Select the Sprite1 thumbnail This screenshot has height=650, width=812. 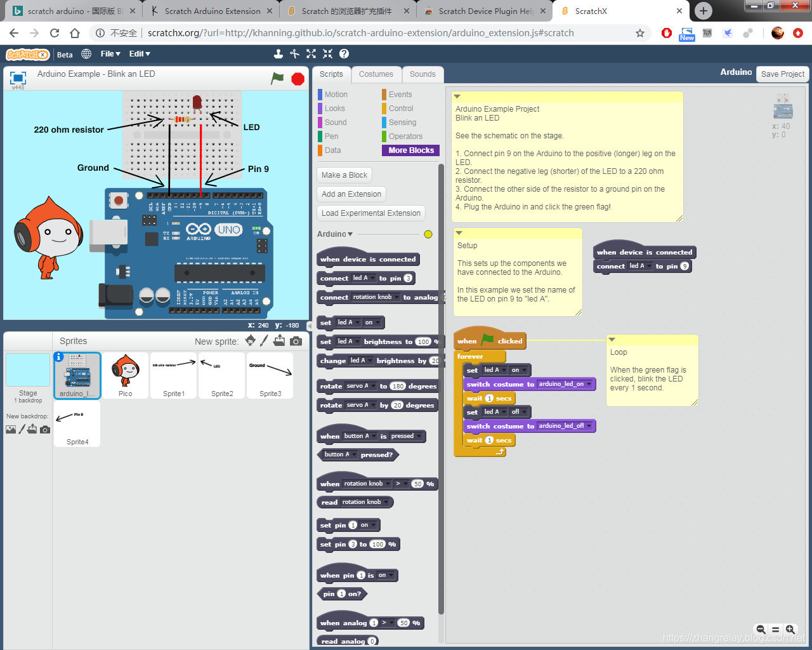click(174, 375)
